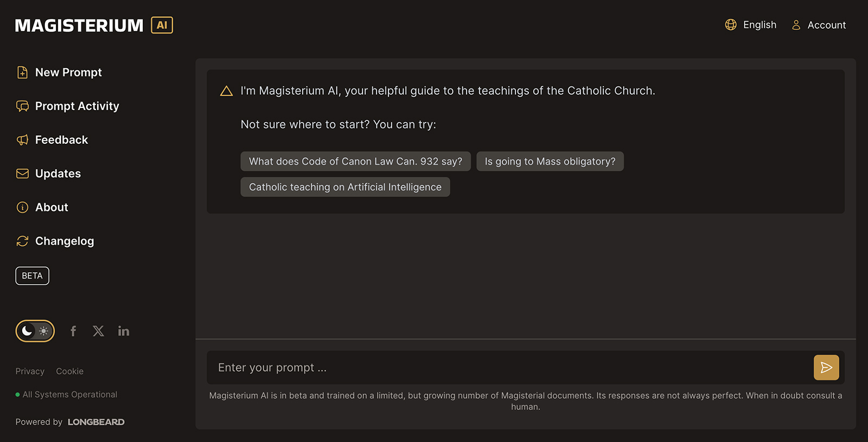Click the AI badge next to Magisterium
The image size is (868, 442).
[x=162, y=25]
